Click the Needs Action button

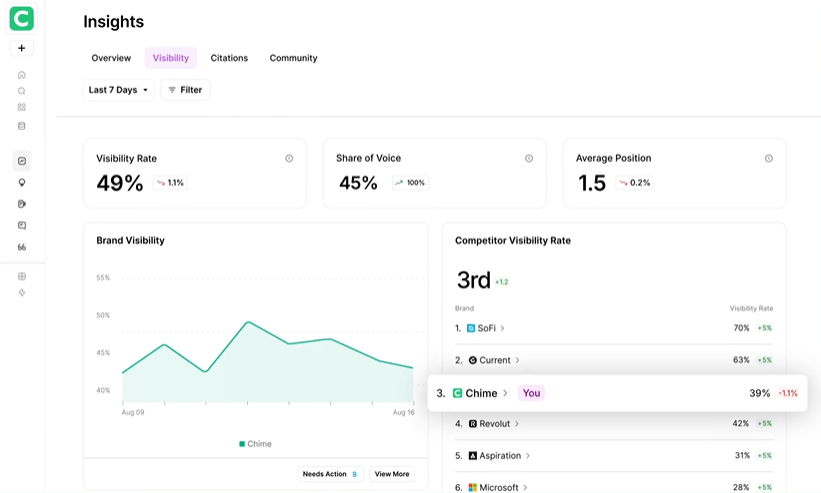(x=330, y=474)
